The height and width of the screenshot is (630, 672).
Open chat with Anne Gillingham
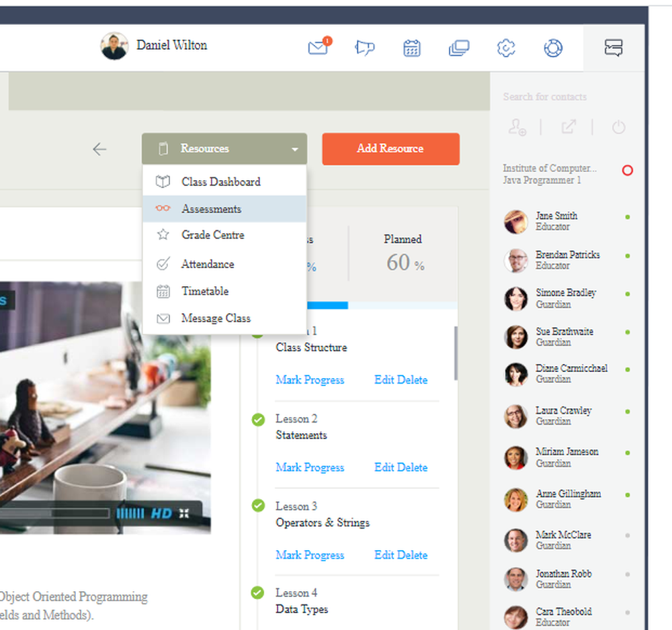tap(566, 500)
